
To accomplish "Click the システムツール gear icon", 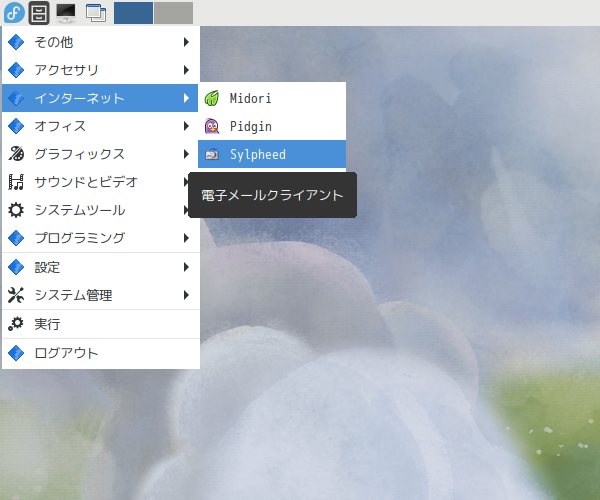I will [16, 210].
